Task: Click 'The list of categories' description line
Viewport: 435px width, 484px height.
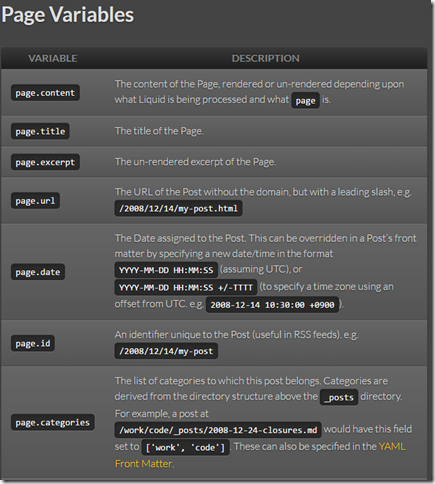Action: tap(251, 381)
